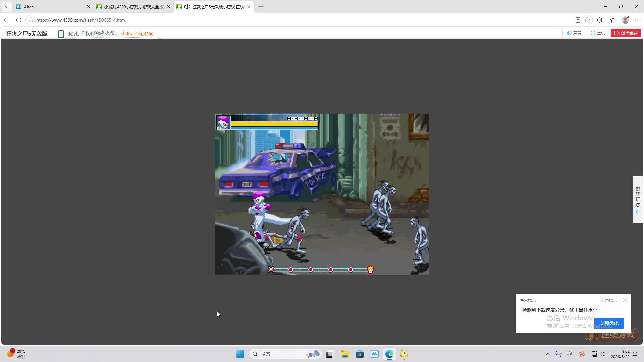Open the network status tray icon
Screen dimensions: 644x362
point(594,354)
